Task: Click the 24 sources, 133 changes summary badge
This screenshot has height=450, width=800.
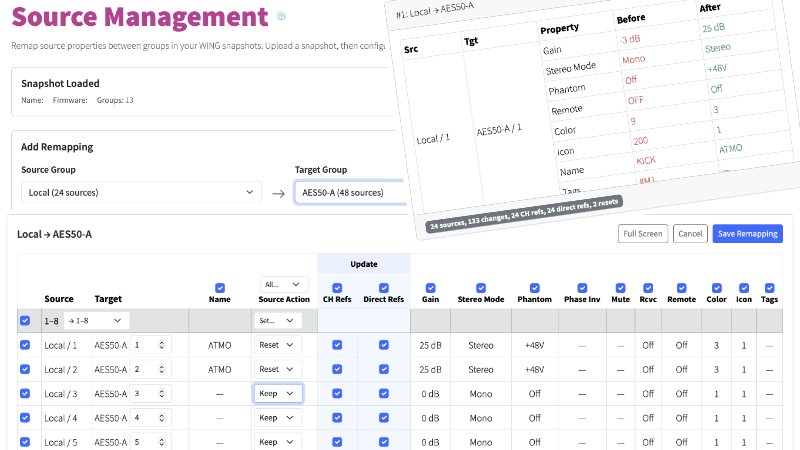Action: click(524, 214)
